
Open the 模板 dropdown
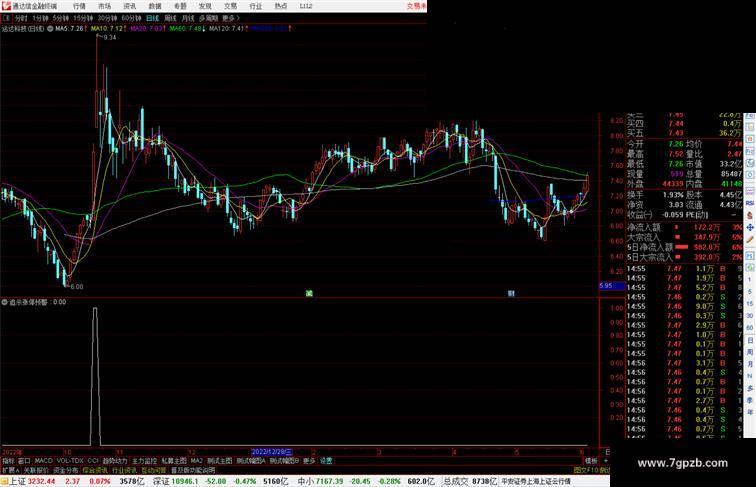(591, 461)
